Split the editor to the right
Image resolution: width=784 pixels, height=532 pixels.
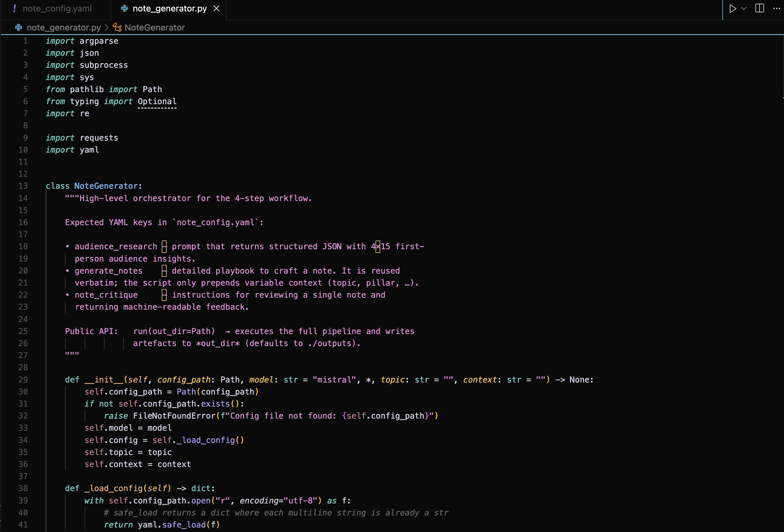(x=760, y=8)
